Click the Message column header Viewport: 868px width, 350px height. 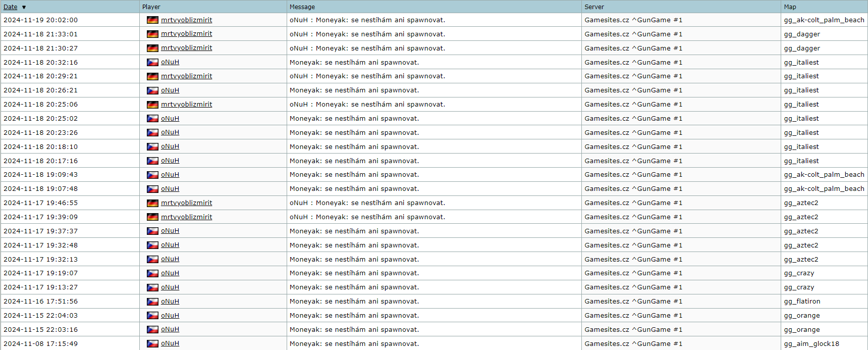point(302,7)
